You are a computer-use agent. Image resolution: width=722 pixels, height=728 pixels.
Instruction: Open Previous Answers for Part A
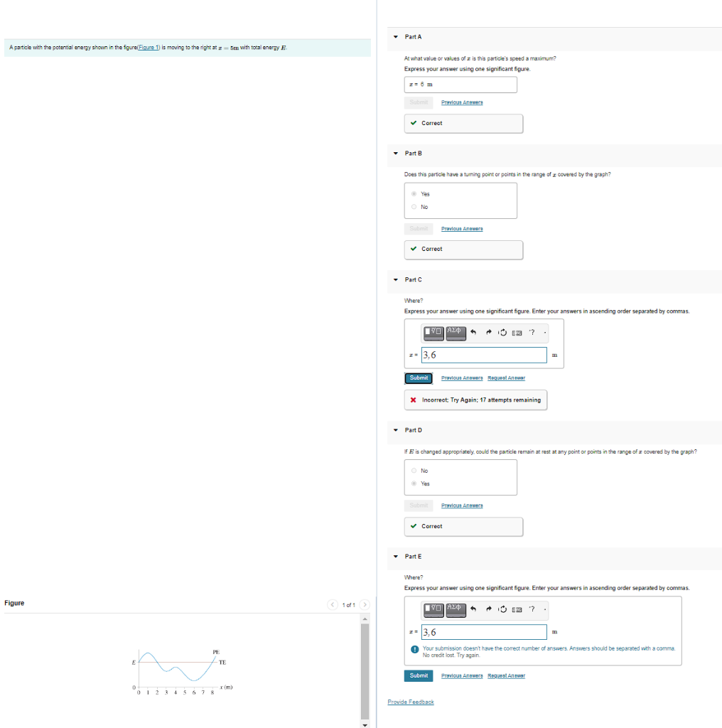(x=462, y=102)
